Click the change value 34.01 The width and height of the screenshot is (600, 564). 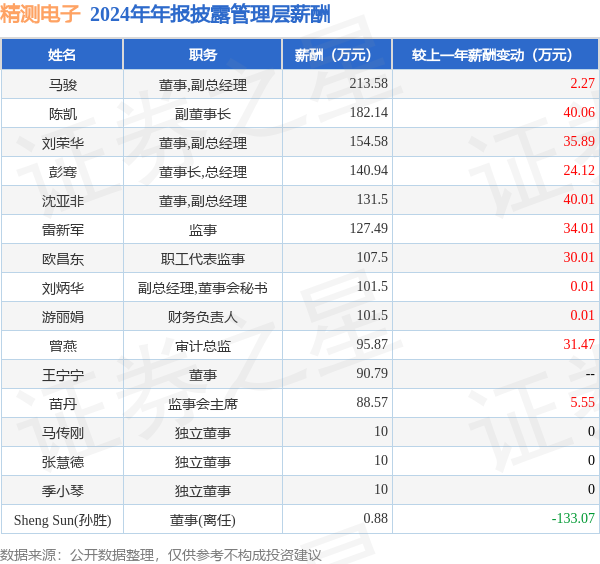(x=579, y=228)
